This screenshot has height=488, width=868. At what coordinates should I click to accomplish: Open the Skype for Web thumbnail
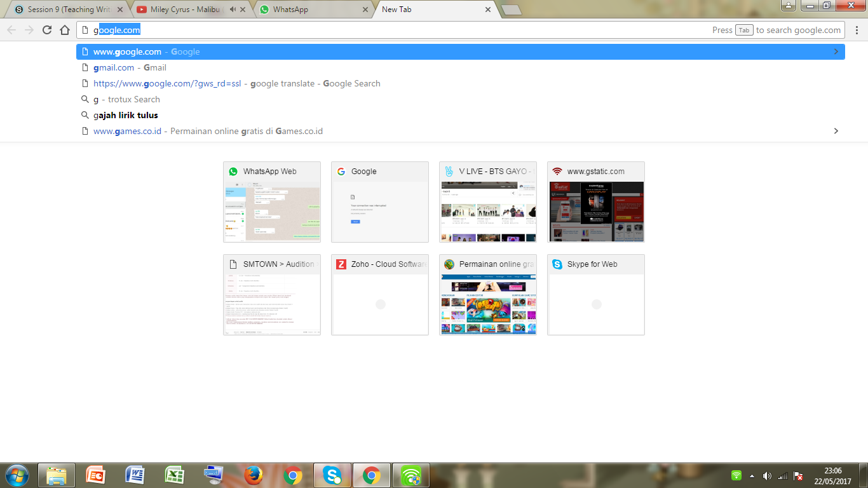pos(596,295)
